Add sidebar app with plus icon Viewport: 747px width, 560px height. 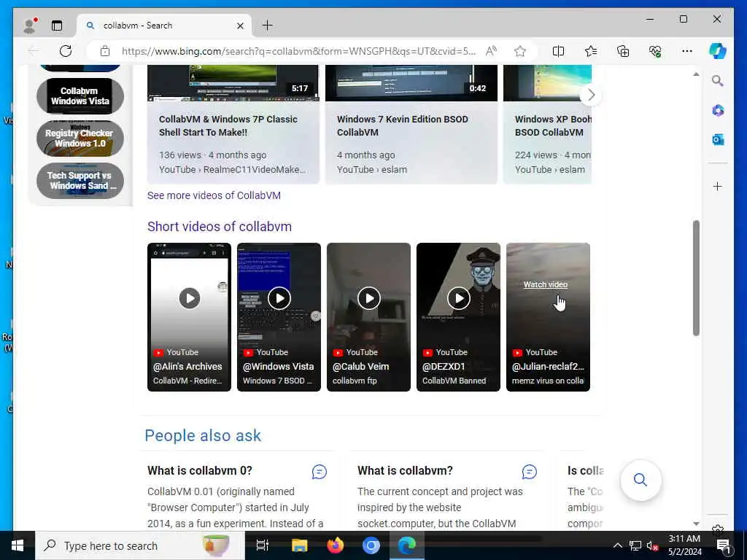click(718, 186)
